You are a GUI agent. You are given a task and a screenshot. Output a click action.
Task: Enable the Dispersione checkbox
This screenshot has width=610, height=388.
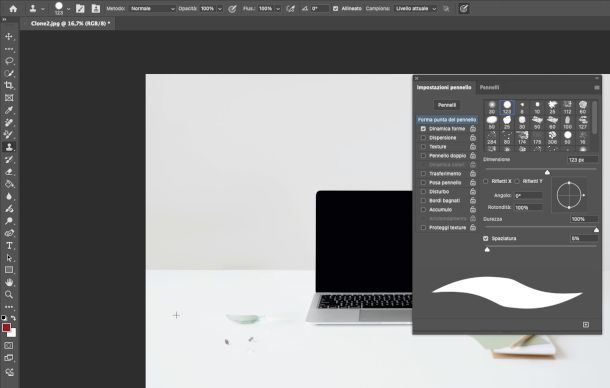(x=423, y=138)
